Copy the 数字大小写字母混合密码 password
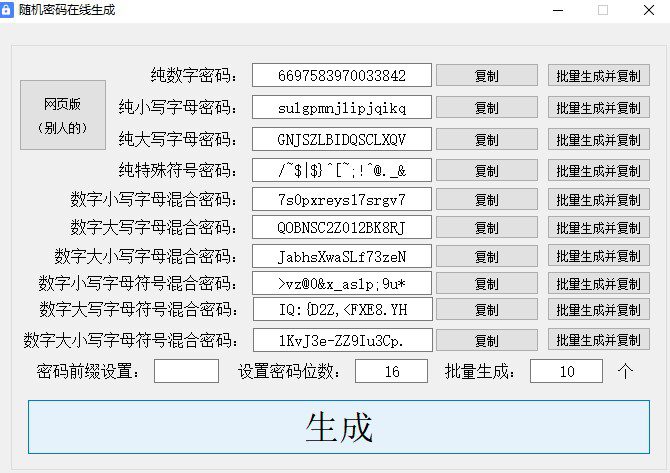Image resolution: width=670 pixels, height=473 pixels. (x=487, y=256)
